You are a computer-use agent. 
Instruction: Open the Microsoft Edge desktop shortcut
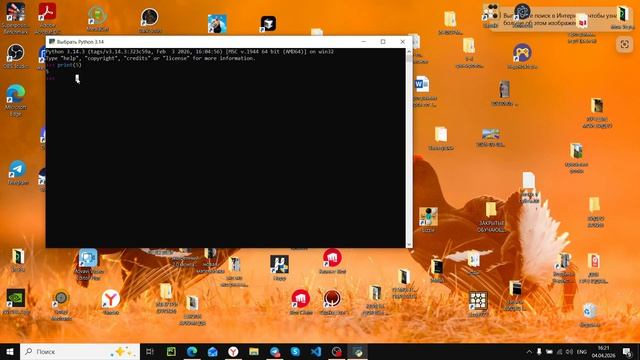16,100
